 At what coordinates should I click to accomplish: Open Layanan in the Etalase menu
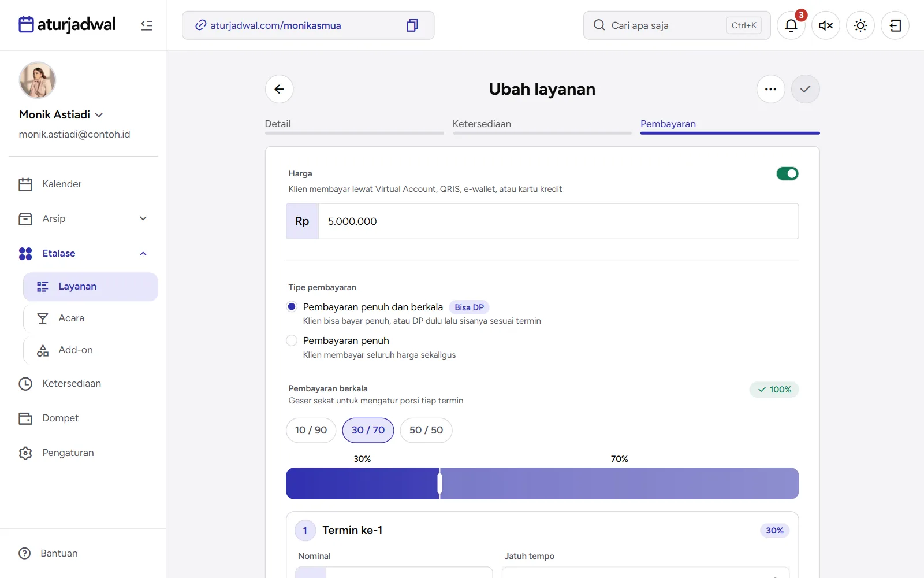[91, 287]
